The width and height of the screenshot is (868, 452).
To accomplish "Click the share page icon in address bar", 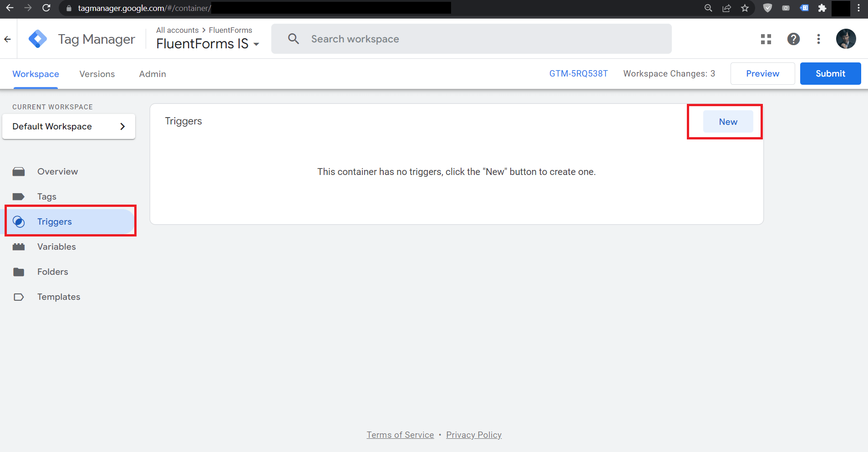I will tap(726, 8).
